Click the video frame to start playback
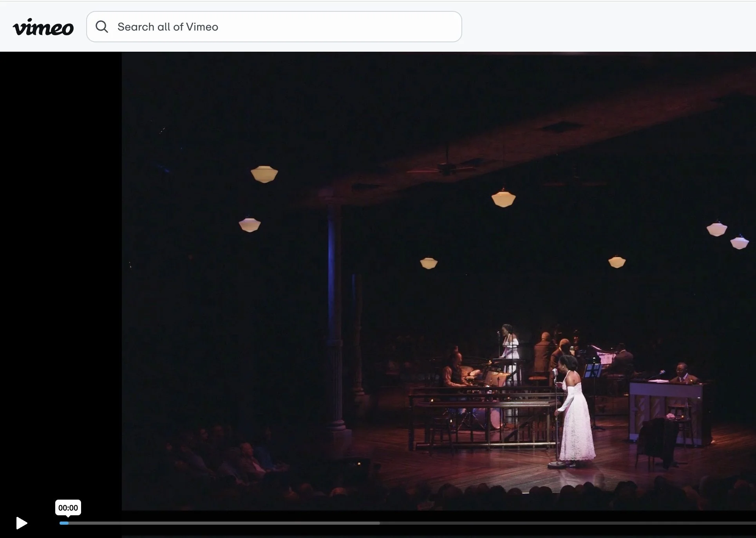Screen dimensions: 756x538 tap(439, 281)
